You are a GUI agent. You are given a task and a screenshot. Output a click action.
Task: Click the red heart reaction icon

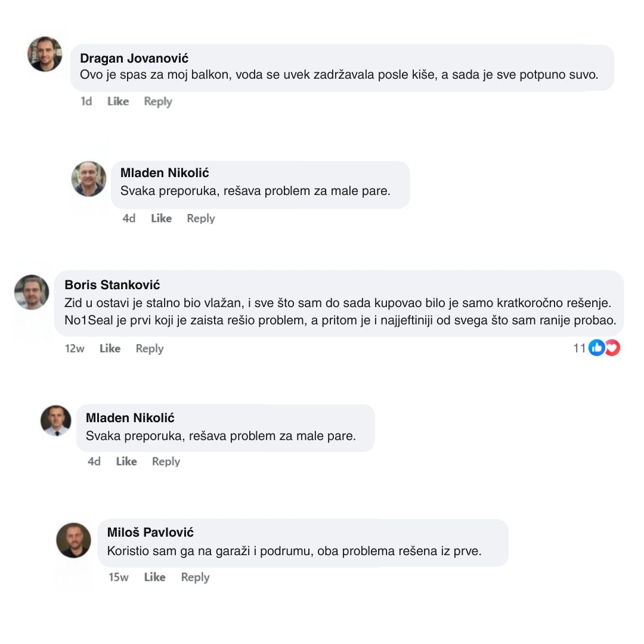tap(612, 348)
